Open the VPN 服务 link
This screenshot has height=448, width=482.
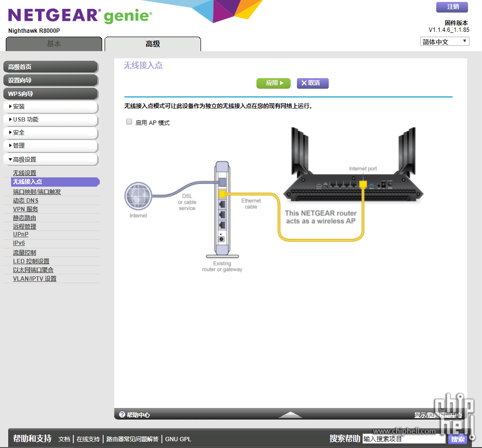(26, 209)
